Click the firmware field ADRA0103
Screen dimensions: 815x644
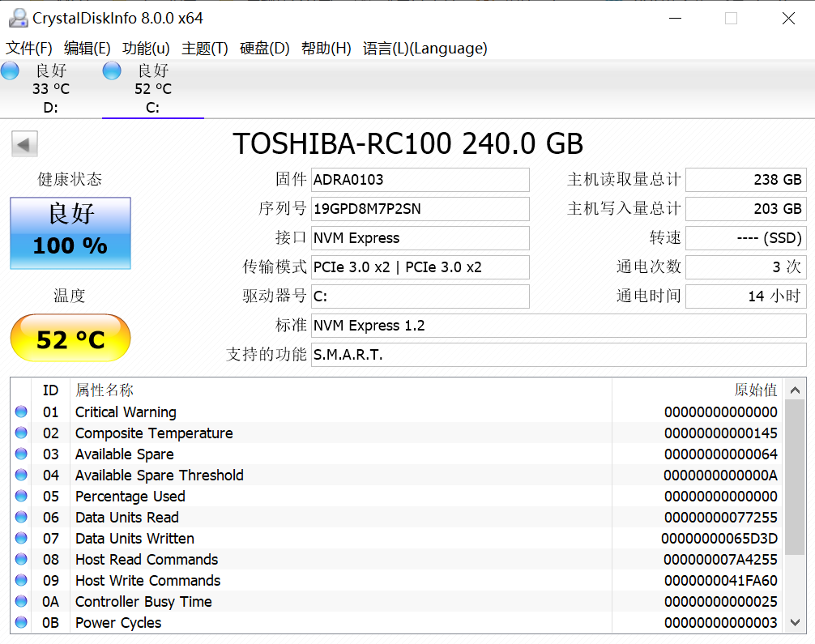[x=420, y=180]
